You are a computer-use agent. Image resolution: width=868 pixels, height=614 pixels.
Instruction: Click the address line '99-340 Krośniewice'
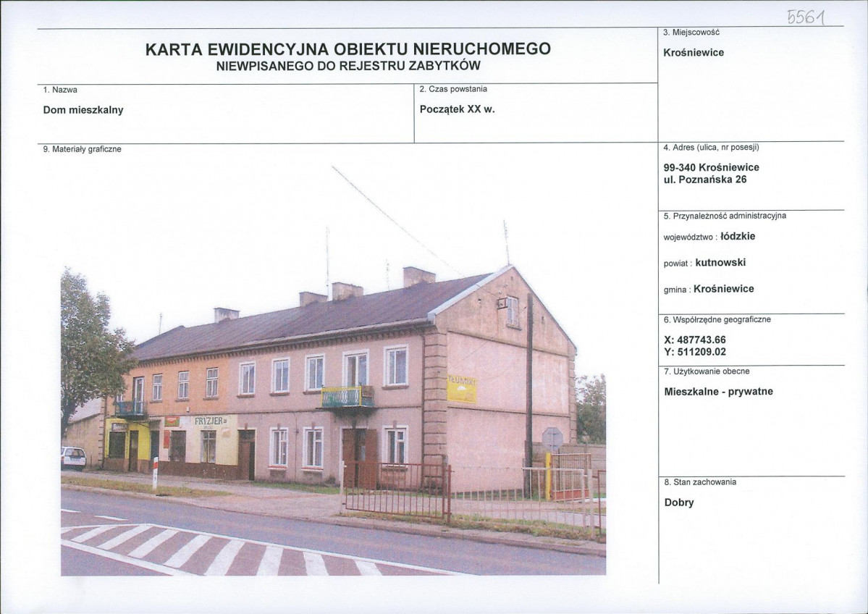click(712, 167)
